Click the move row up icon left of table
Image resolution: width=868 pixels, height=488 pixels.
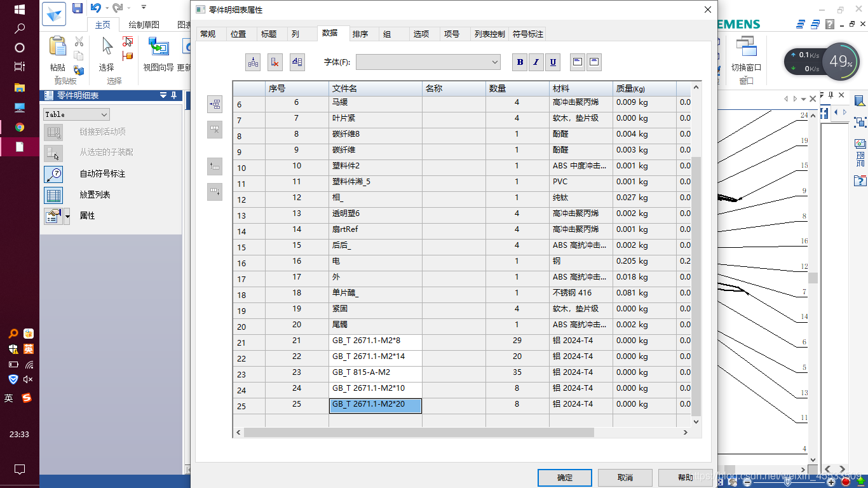215,166
